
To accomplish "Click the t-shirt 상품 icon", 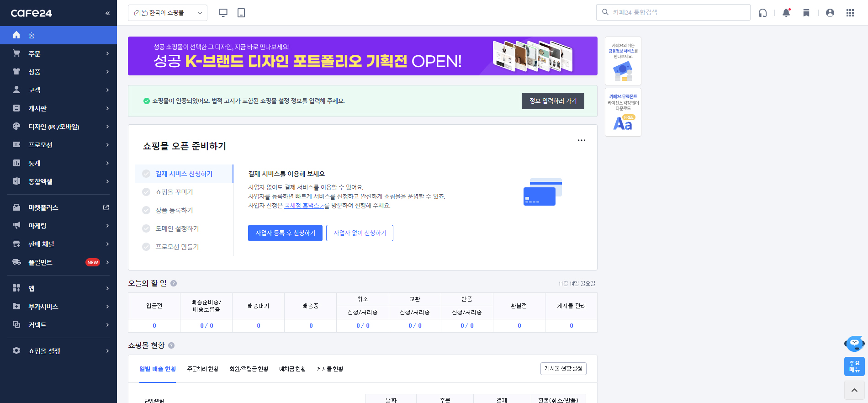I will click(16, 71).
